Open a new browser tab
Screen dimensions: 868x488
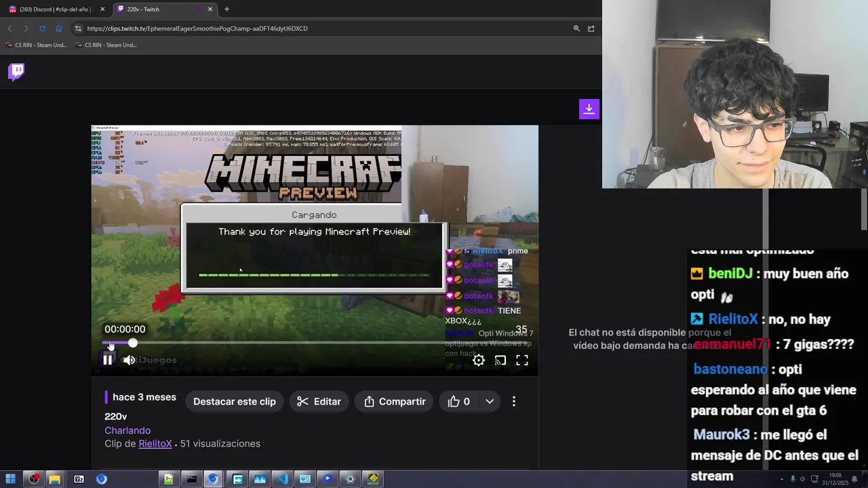coord(226,9)
